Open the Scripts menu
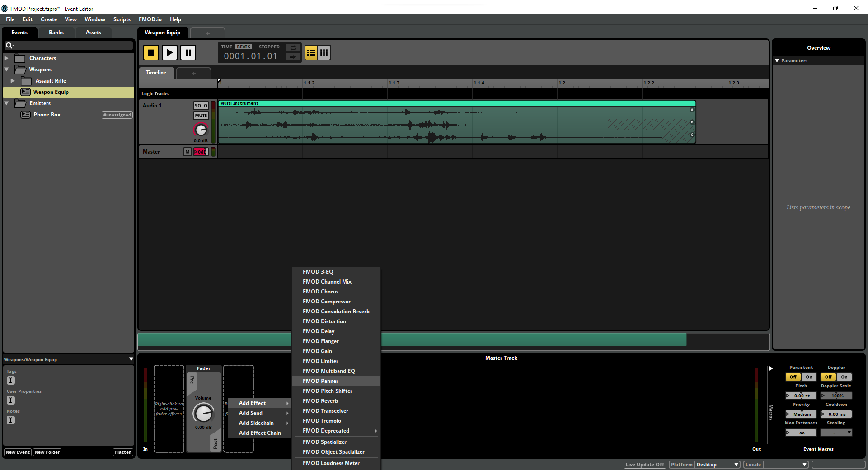Screen dimensions: 868x470 point(122,19)
